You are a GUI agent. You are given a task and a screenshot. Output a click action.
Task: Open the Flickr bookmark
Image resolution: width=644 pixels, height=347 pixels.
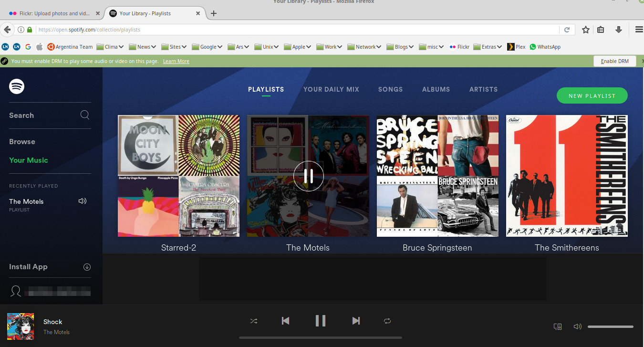pyautogui.click(x=459, y=47)
